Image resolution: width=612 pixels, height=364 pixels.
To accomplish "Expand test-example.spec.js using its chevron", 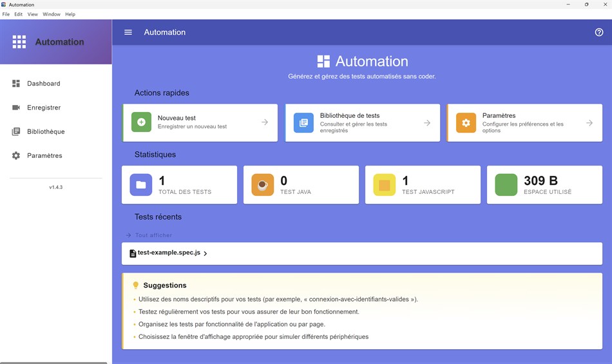I will (206, 254).
